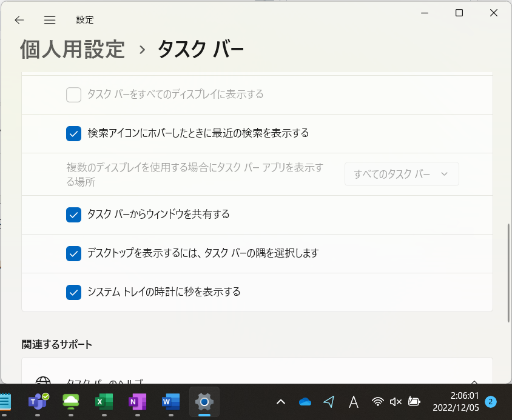Image resolution: width=512 pixels, height=420 pixels.
Task: Uncheck sharing windows from the taskbar
Action: tap(73, 215)
